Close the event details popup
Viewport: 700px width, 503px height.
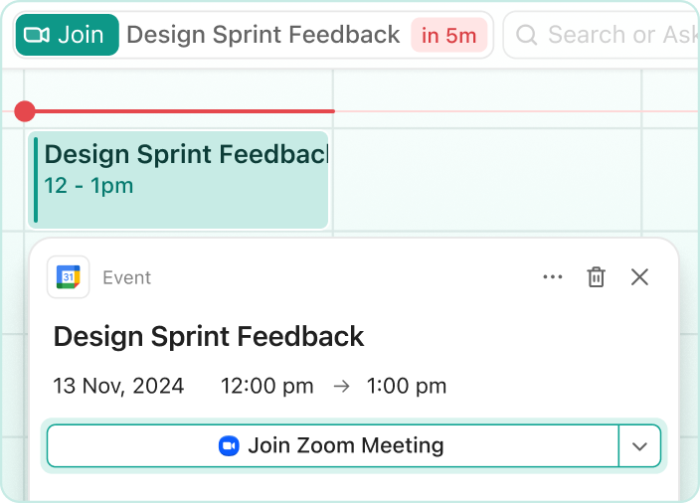point(640,277)
